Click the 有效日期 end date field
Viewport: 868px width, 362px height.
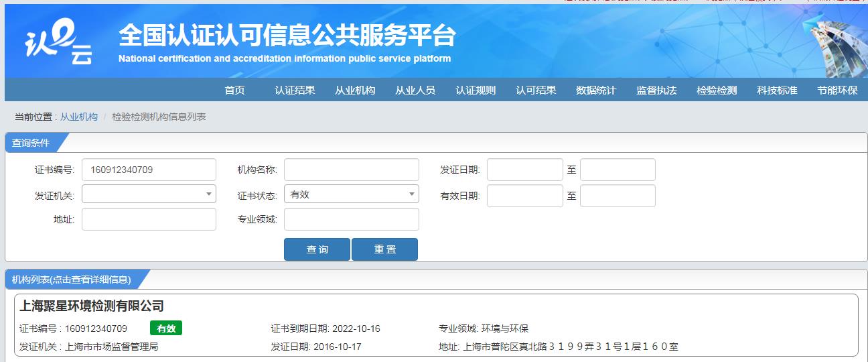pyautogui.click(x=618, y=196)
